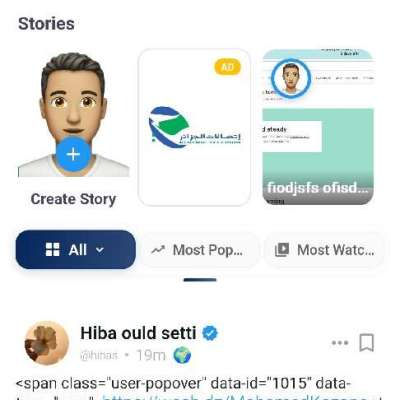This screenshot has height=400, width=400.
Task: Expand the All filter dropdown chevron
Action: click(x=100, y=250)
